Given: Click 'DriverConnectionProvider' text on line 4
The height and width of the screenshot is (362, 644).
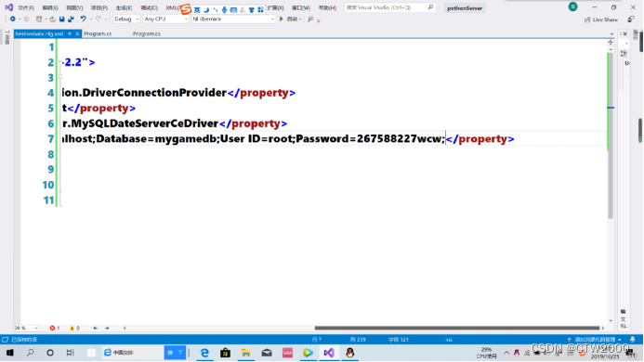Looking at the screenshot, I should point(154,93).
